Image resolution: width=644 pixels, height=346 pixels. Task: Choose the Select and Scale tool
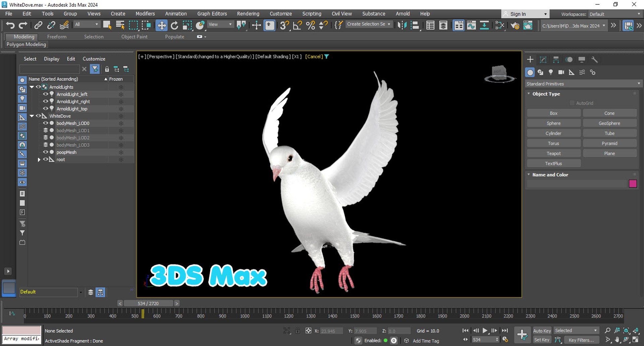[187, 25]
